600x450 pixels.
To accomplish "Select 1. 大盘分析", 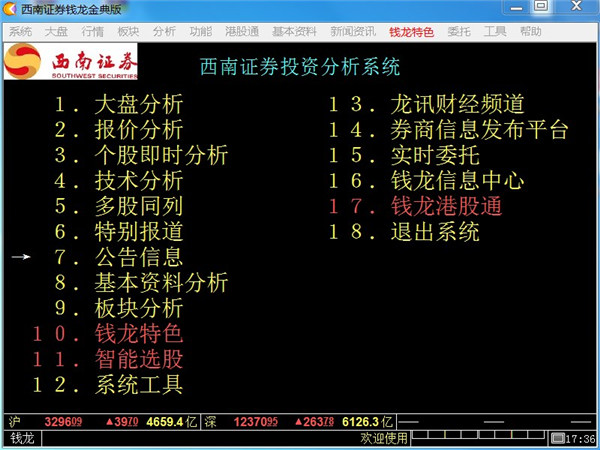I will (119, 104).
